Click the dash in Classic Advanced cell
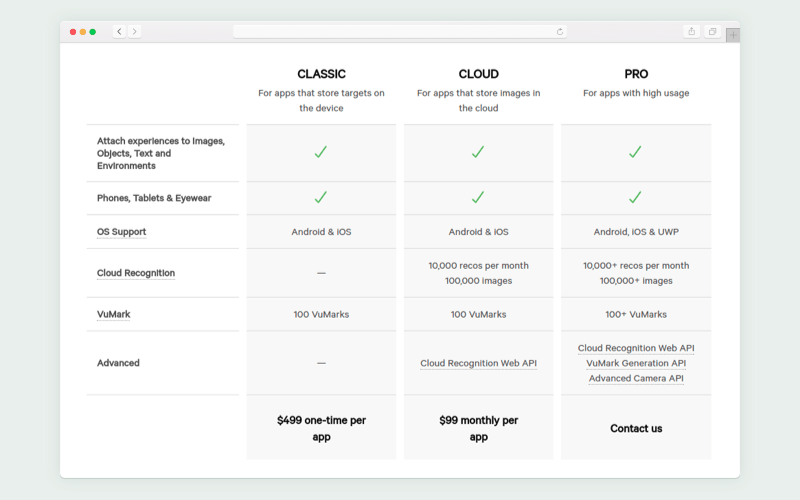The image size is (800, 500). point(321,363)
